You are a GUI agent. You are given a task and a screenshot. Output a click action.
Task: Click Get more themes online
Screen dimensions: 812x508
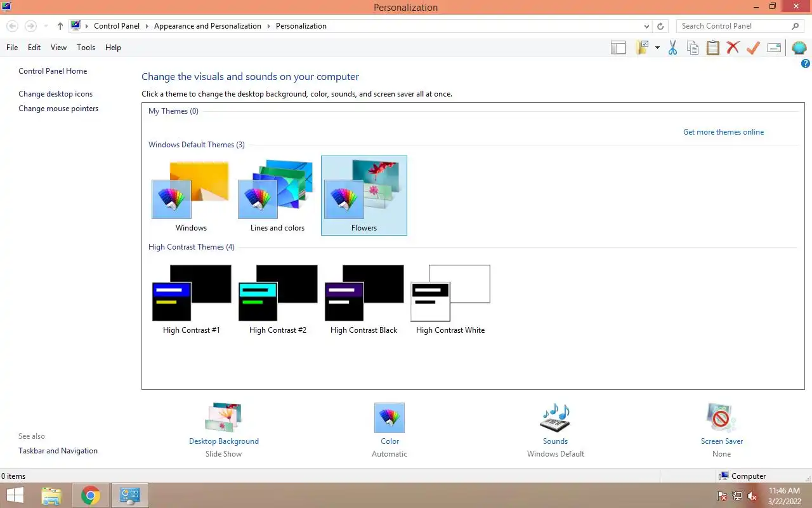[723, 132]
